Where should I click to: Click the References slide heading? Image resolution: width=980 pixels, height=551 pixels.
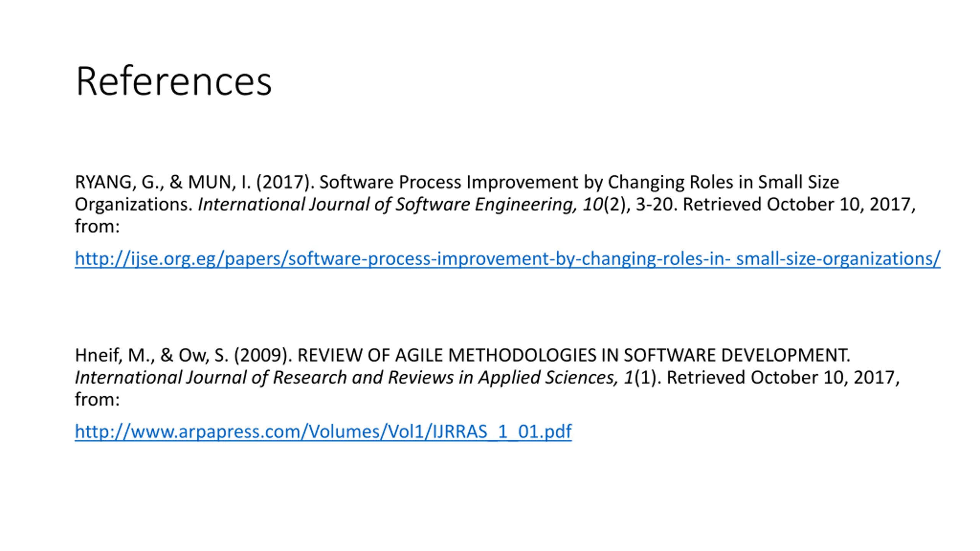[x=174, y=81]
